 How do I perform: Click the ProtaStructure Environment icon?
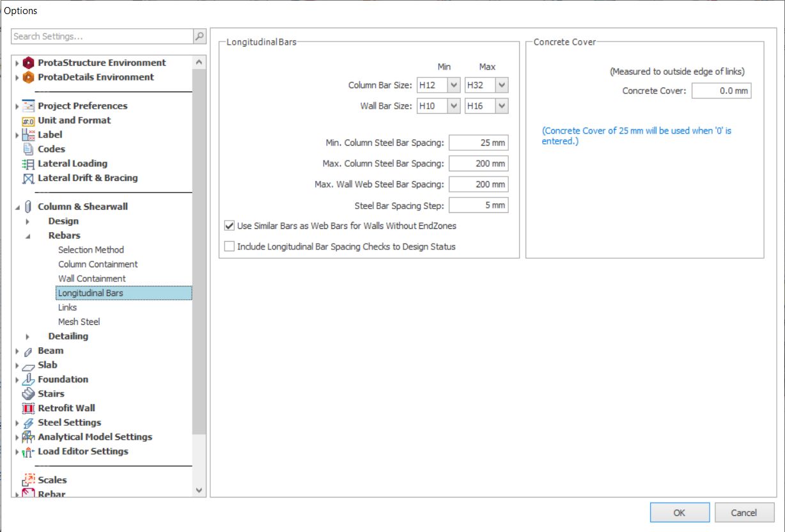(28, 63)
